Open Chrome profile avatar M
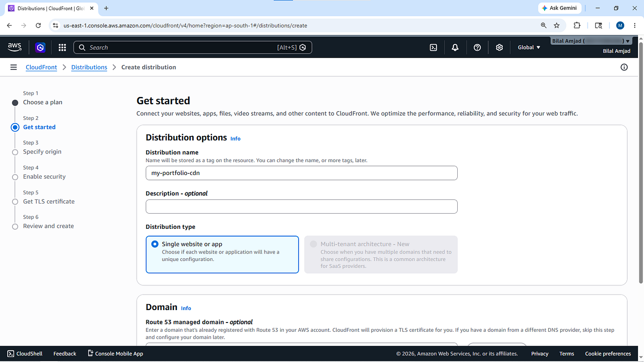The width and height of the screenshot is (644, 362). pos(620,26)
